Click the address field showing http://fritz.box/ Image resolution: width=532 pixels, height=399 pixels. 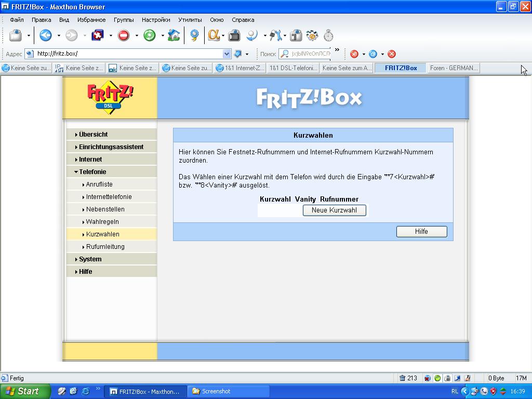coord(129,54)
